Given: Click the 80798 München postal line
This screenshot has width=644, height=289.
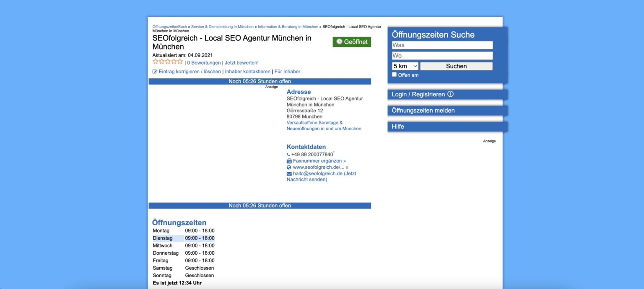Looking at the screenshot, I should [304, 116].
